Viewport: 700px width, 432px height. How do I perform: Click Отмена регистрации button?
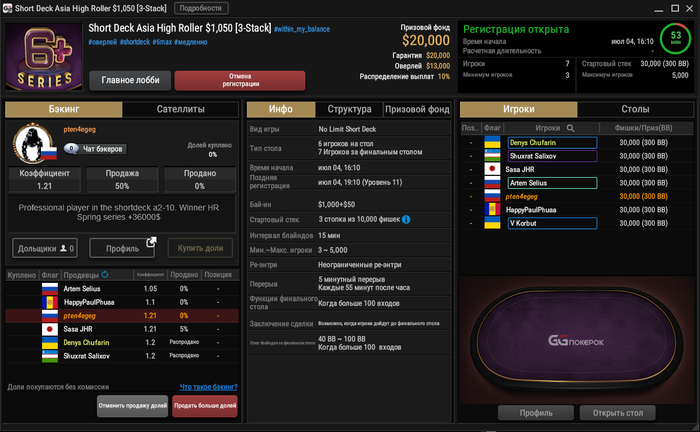click(x=240, y=80)
